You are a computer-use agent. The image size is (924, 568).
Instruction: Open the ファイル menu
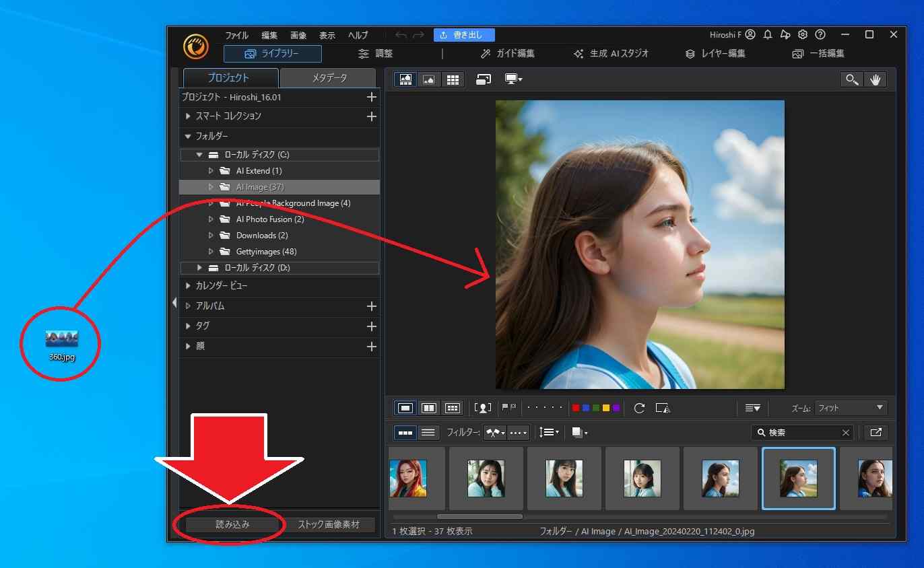236,35
